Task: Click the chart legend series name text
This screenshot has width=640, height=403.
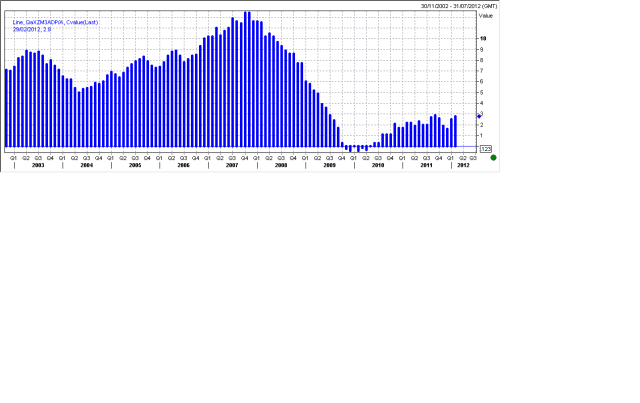Action: point(50,21)
